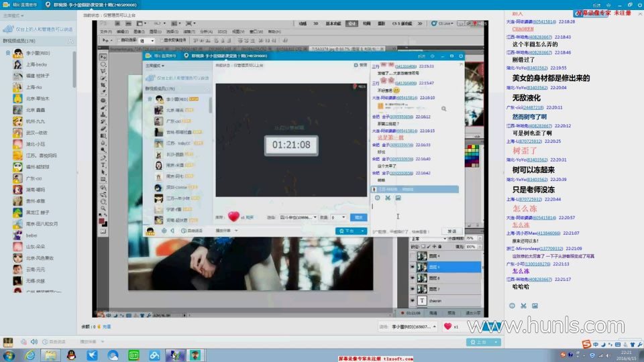
Task: Click the 发送 button in the inner shared chat
Action: 451,231
